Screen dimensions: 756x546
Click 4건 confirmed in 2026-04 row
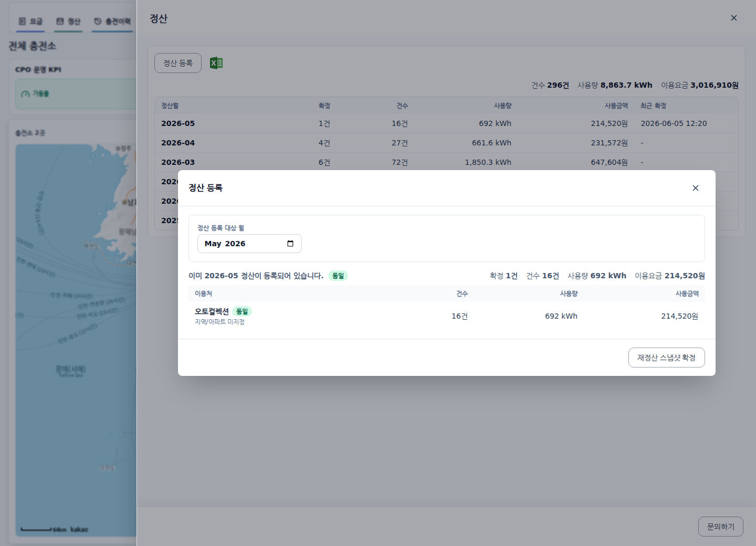click(x=324, y=143)
